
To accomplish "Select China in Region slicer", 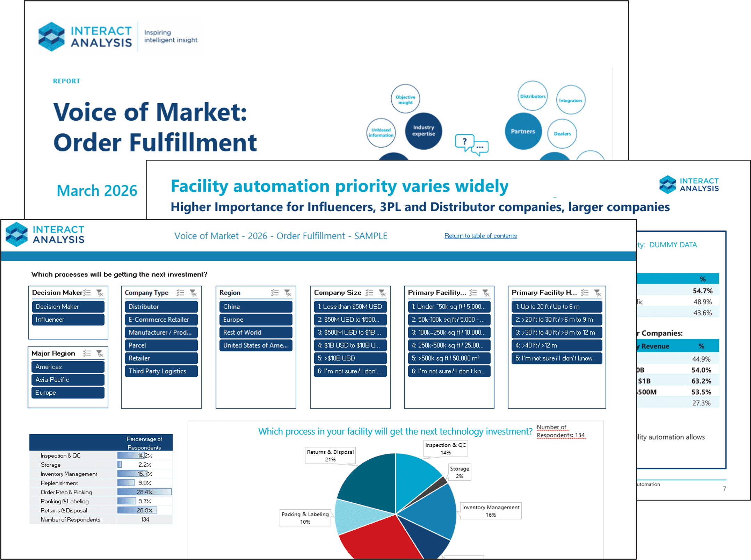I will pyautogui.click(x=256, y=307).
